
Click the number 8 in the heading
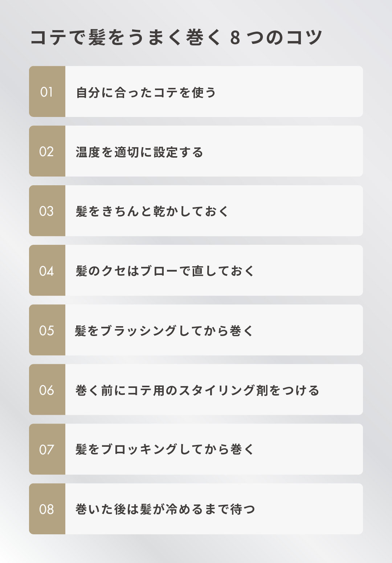tap(235, 38)
